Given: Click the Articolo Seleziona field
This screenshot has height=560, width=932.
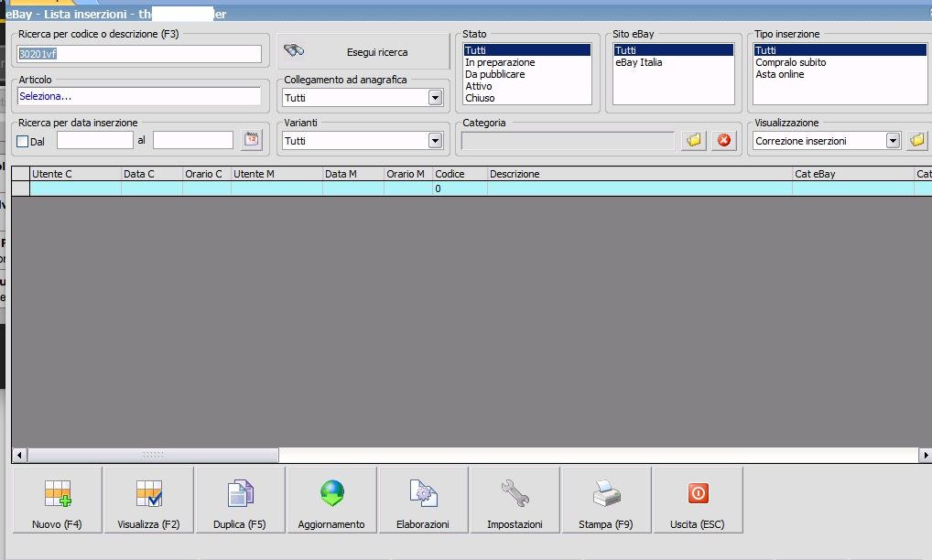Looking at the screenshot, I should pos(139,96).
